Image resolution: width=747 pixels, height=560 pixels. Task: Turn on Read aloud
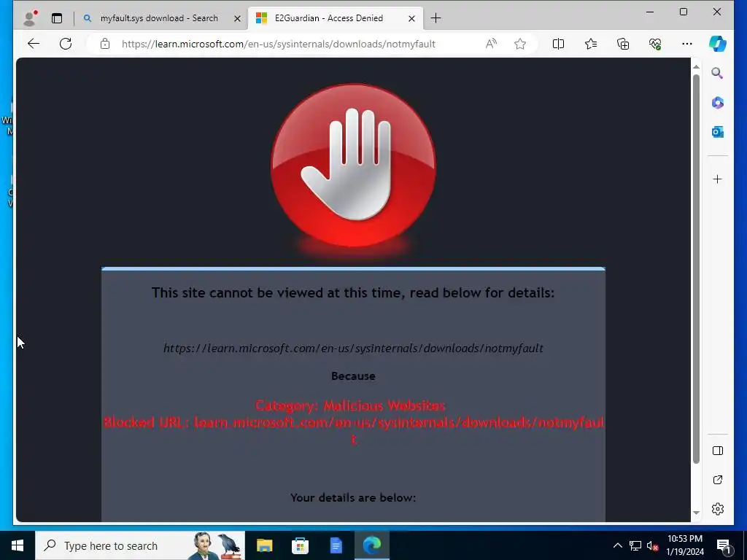click(491, 44)
